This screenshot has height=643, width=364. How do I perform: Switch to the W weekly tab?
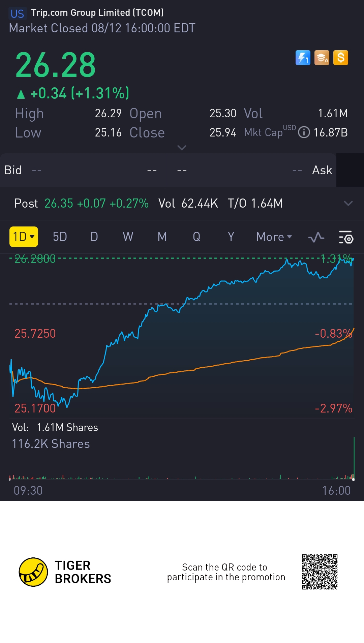[128, 237]
